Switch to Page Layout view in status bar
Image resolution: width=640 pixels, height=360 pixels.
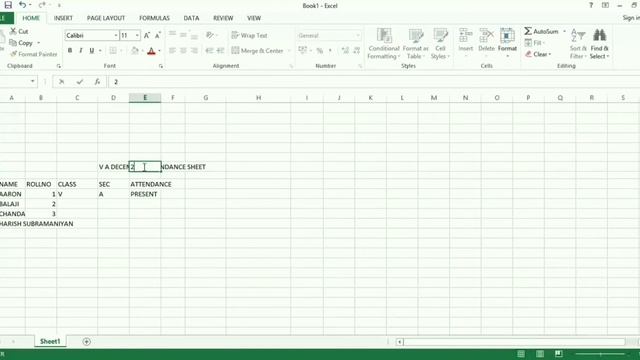coord(540,354)
